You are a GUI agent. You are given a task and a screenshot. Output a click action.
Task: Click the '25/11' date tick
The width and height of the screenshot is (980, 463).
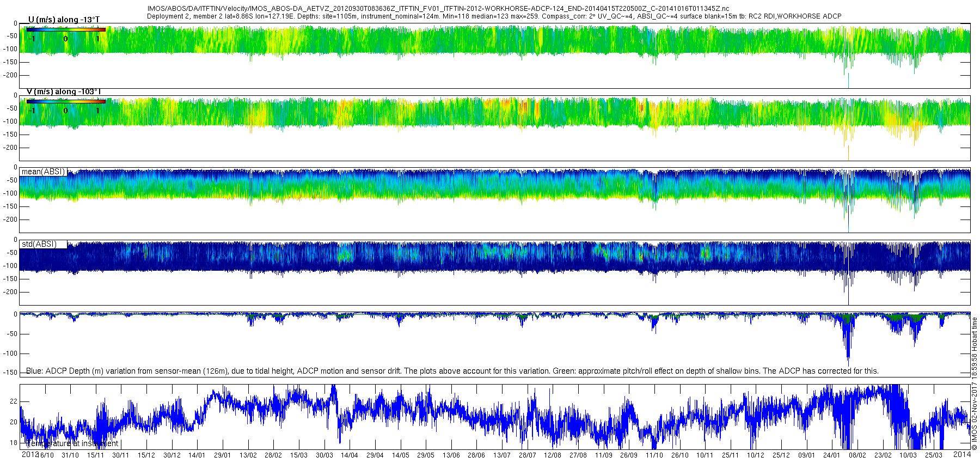pyautogui.click(x=731, y=455)
